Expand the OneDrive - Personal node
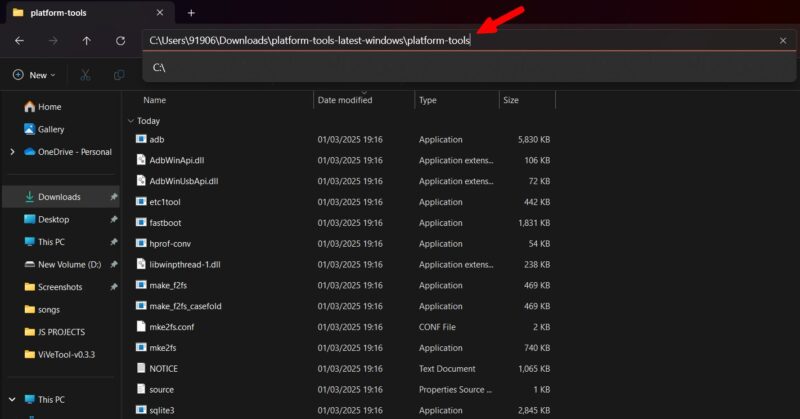The image size is (800, 419). pyautogui.click(x=12, y=152)
